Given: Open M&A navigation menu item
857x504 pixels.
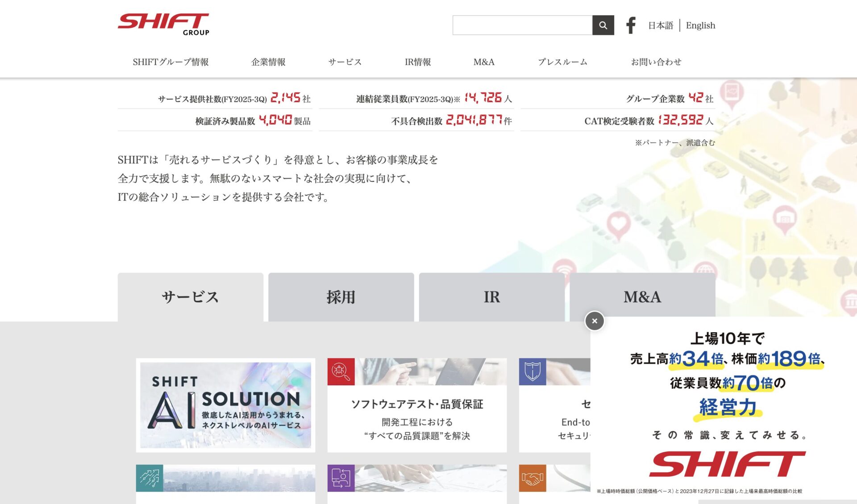Looking at the screenshot, I should [x=484, y=62].
